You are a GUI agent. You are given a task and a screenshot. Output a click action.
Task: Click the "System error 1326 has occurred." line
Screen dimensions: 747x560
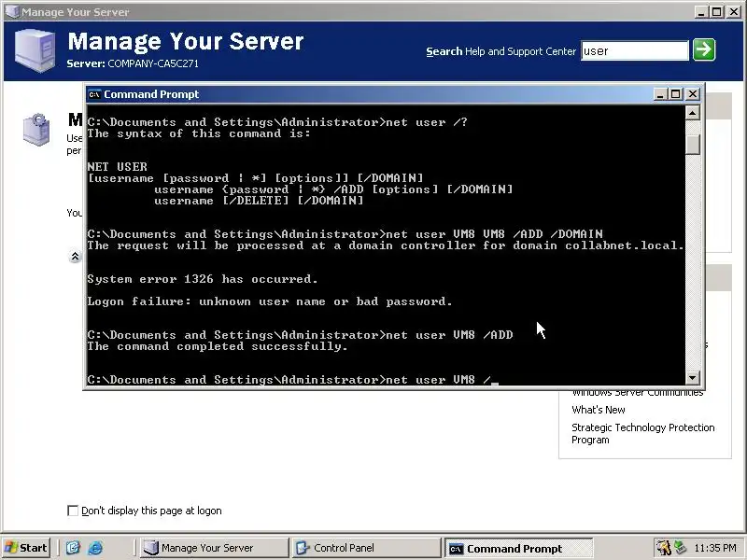coord(203,279)
